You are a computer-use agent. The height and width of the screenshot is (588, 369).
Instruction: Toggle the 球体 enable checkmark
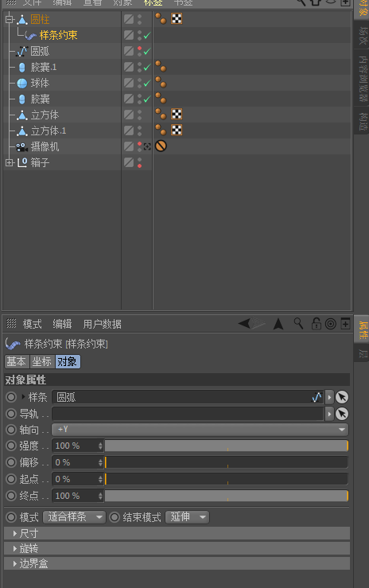147,84
